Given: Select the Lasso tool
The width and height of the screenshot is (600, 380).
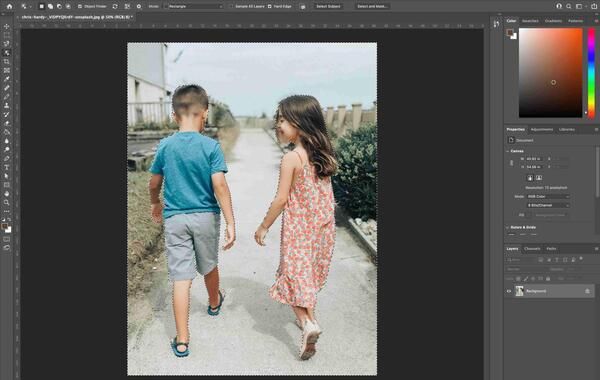Looking at the screenshot, I should pos(7,44).
